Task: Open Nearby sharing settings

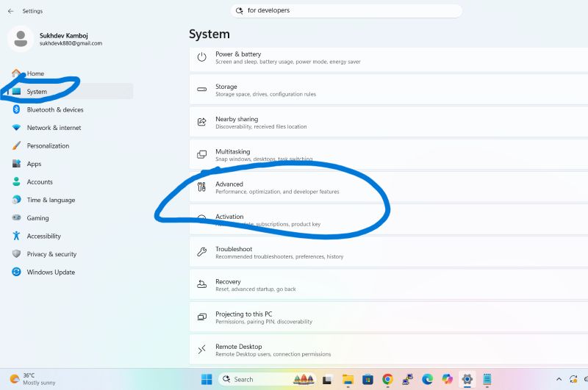Action: coord(389,123)
